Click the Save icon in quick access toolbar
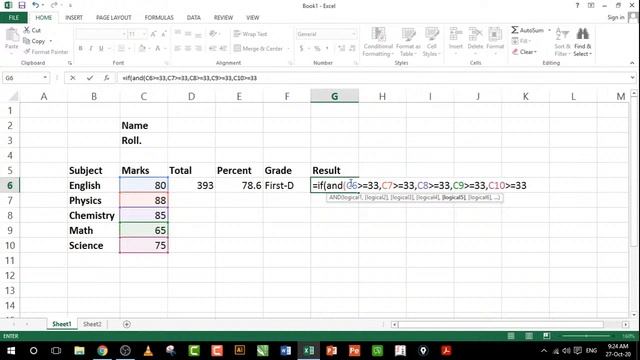This screenshot has width=640, height=360. pyautogui.click(x=22, y=5)
